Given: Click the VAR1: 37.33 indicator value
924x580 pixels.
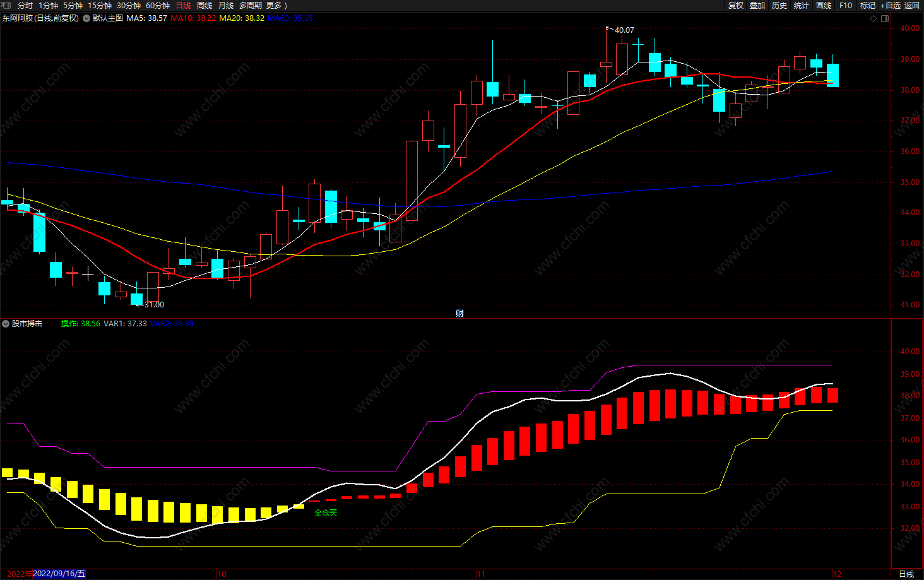Looking at the screenshot, I should pyautogui.click(x=125, y=324).
